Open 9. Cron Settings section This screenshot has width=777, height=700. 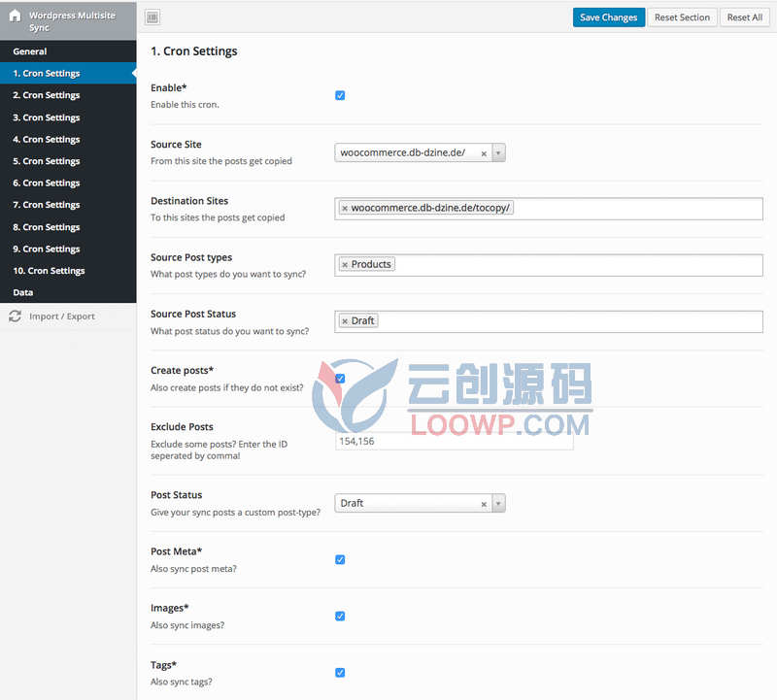68,249
